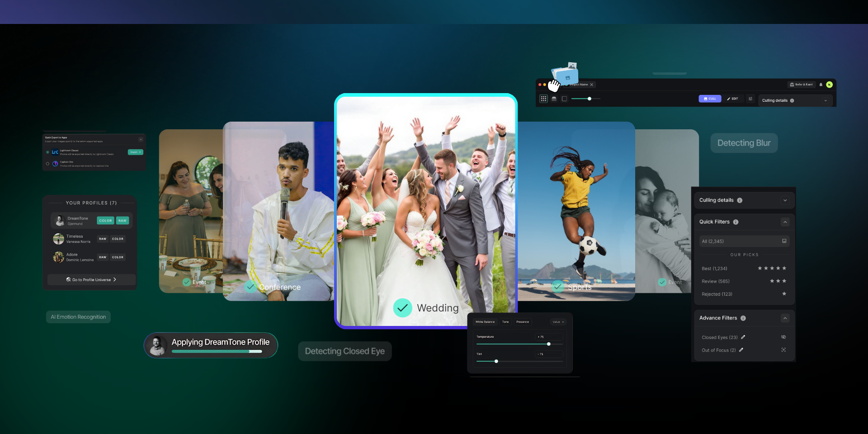This screenshot has height=434, width=868.
Task: Click the DreamTone profile avatar
Action: tap(60, 221)
